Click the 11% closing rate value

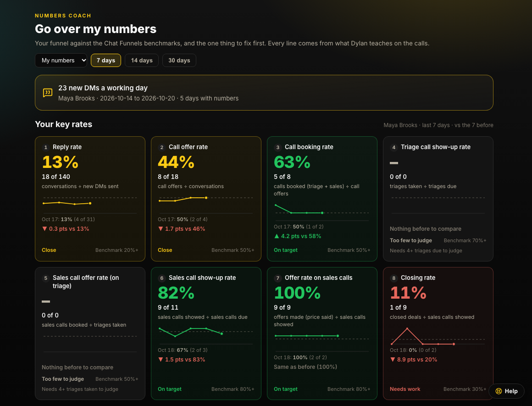click(x=408, y=293)
